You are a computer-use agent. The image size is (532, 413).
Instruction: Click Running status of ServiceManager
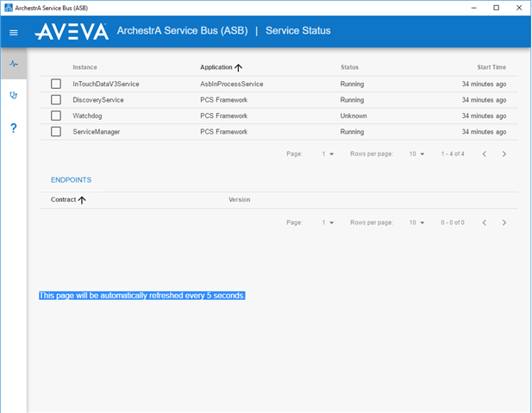coord(352,132)
